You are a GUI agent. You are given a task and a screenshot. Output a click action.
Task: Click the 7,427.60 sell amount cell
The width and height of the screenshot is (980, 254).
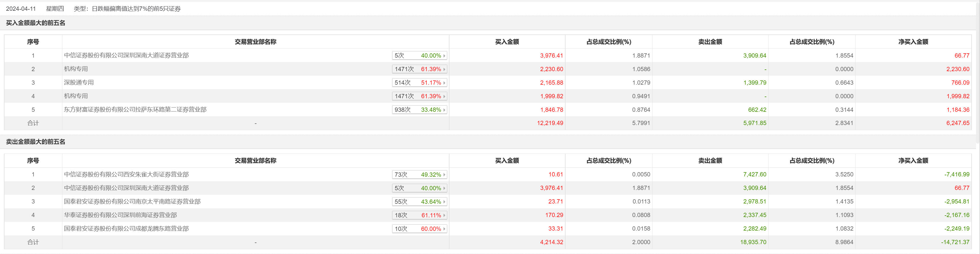(x=754, y=174)
